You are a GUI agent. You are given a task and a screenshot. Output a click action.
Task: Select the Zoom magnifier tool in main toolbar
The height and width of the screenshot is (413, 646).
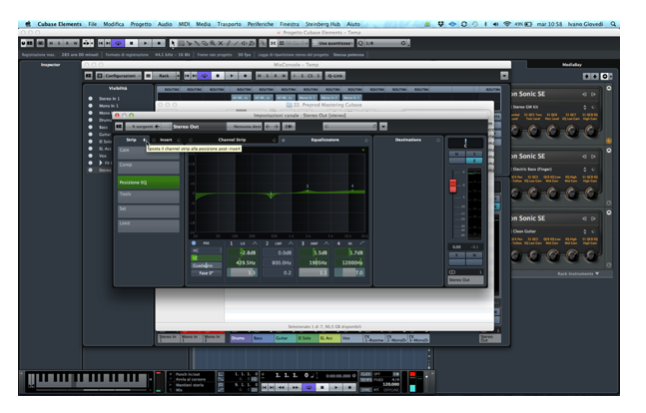point(213,43)
